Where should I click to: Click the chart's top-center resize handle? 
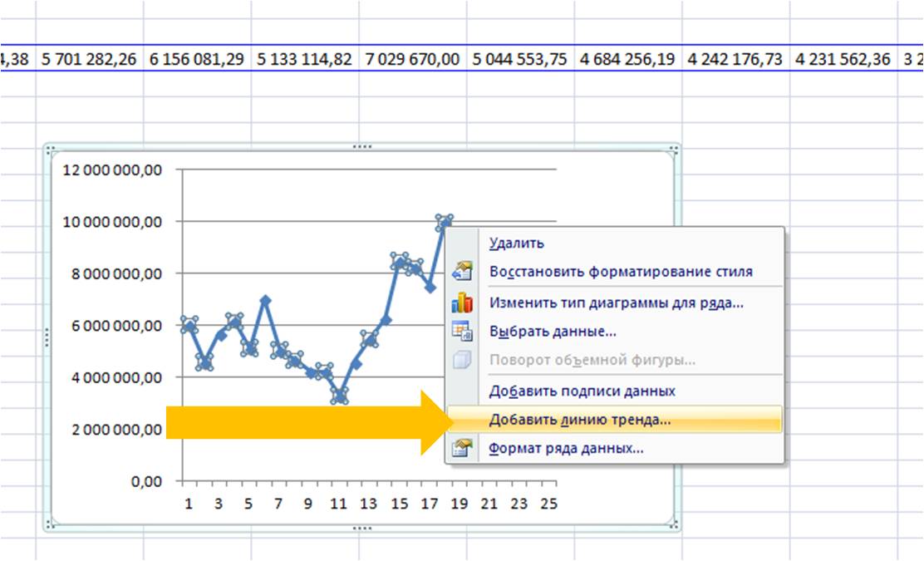pos(361,147)
